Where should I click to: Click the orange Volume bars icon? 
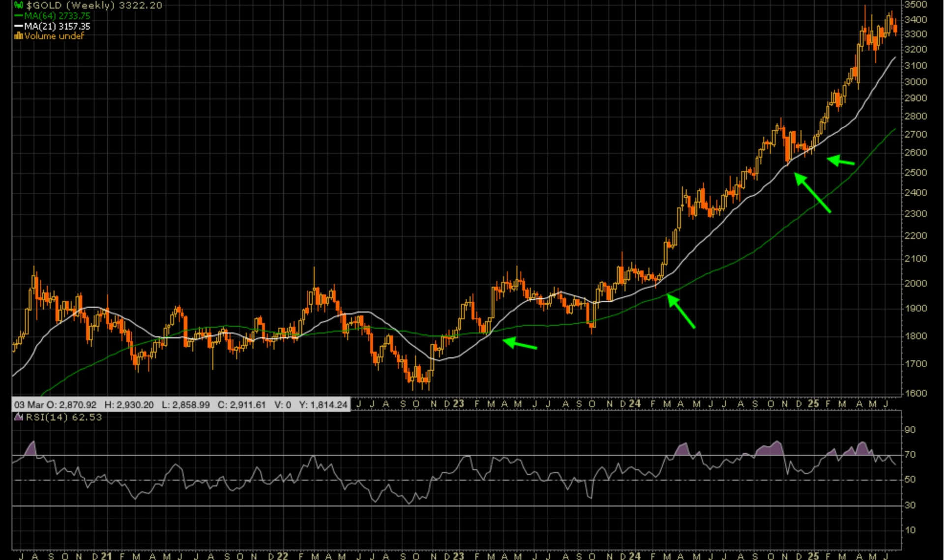click(x=19, y=36)
